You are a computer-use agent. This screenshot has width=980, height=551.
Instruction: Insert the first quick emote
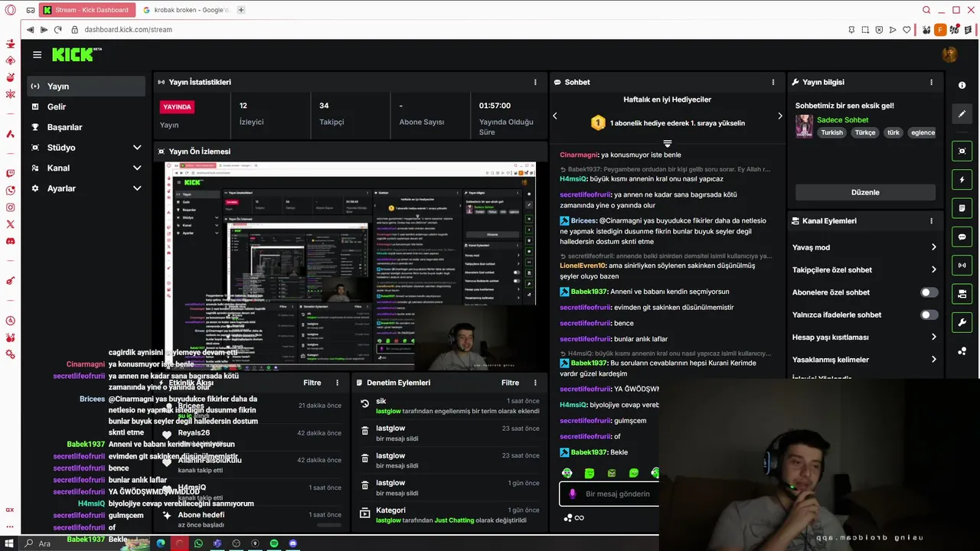click(567, 473)
